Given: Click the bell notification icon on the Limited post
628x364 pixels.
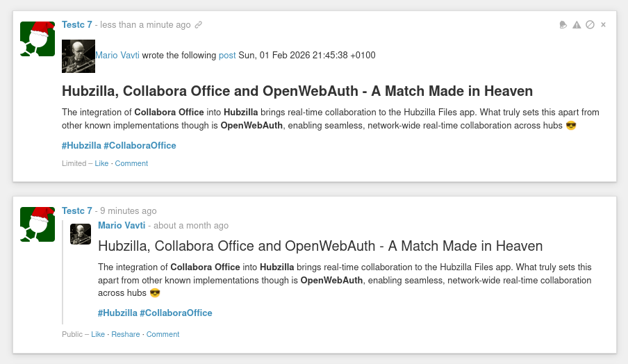Looking at the screenshot, I should [x=563, y=25].
